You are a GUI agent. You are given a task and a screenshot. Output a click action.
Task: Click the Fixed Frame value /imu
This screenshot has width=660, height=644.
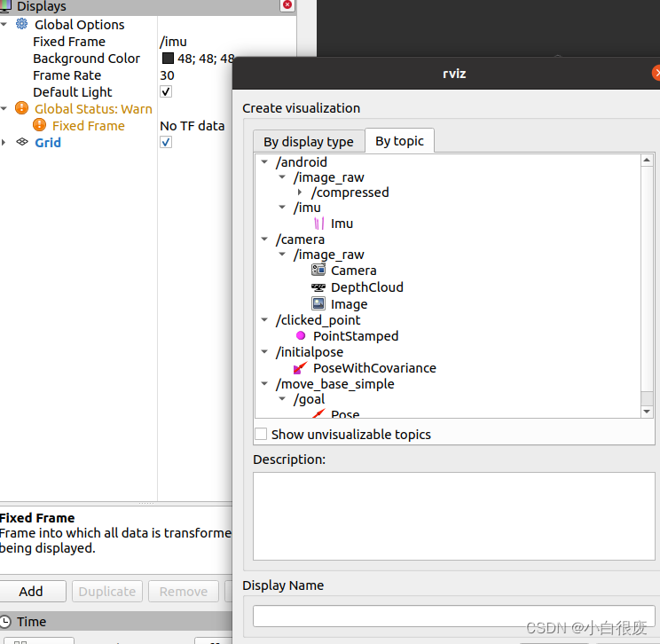pyautogui.click(x=173, y=42)
